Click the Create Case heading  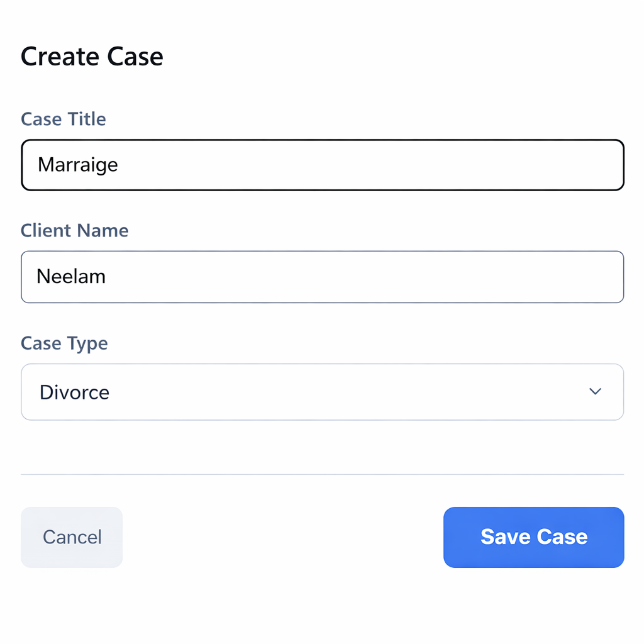click(92, 56)
